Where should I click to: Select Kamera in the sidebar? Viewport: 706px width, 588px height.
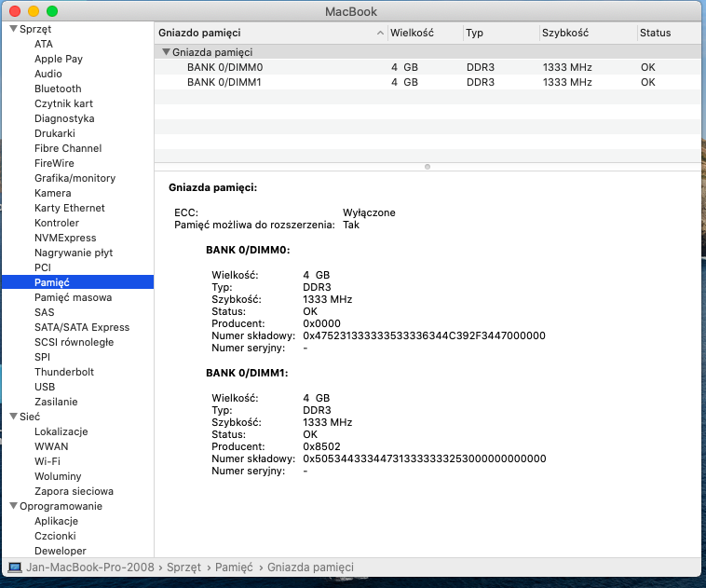[x=53, y=193]
